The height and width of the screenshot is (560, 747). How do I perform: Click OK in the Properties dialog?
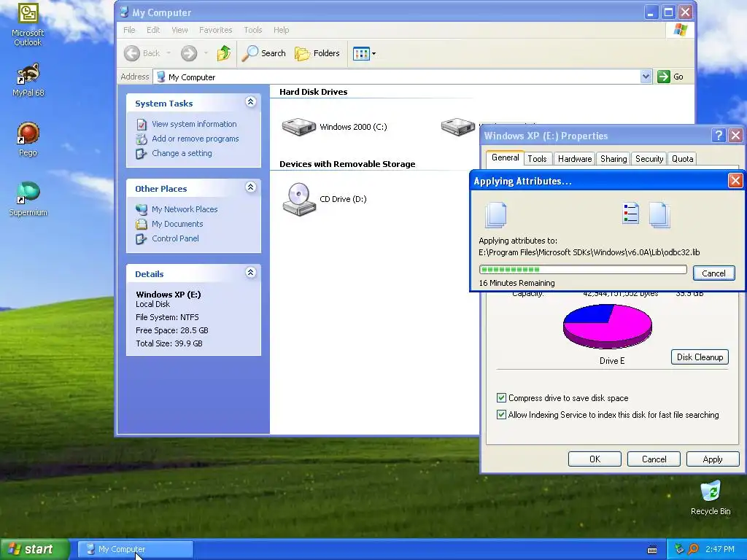(x=595, y=459)
